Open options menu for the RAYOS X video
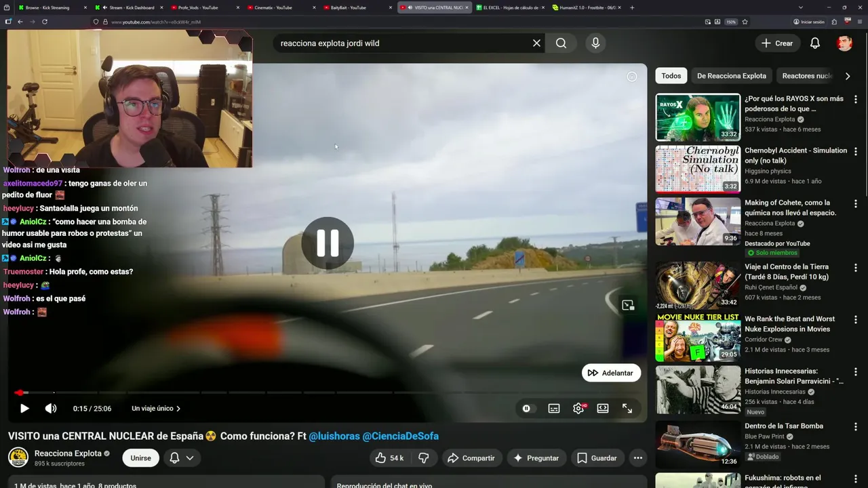Viewport: 868px width, 488px height. point(855,99)
